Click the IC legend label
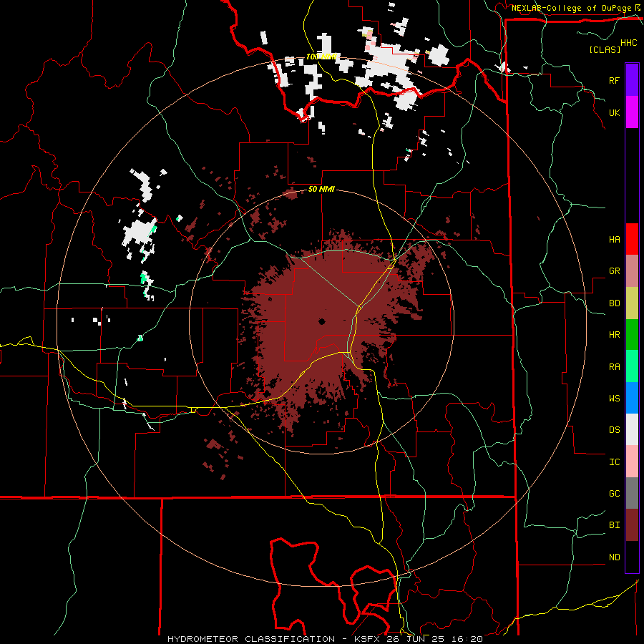644x644 pixels. click(615, 462)
